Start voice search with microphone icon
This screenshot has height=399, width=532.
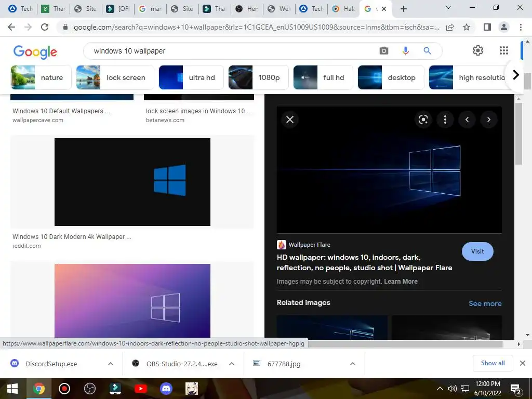click(x=405, y=51)
